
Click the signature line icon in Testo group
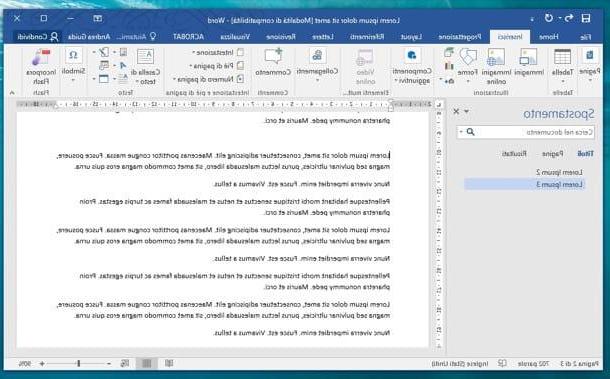104,52
